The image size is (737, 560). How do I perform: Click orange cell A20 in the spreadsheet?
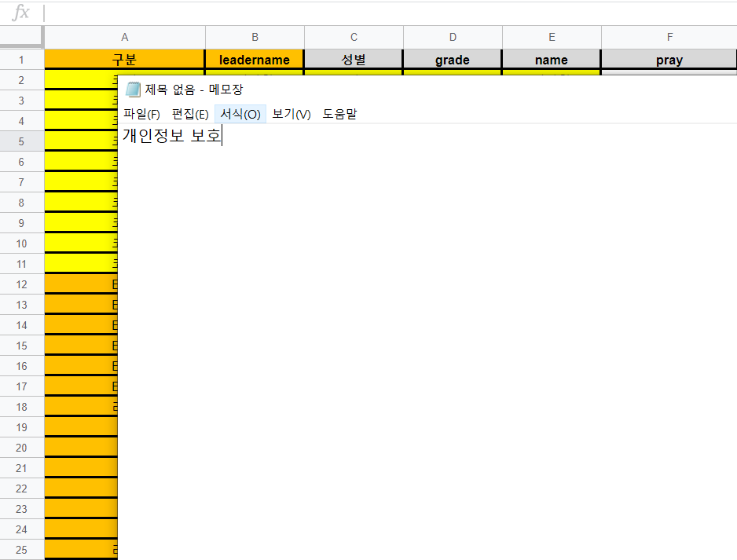[81, 448]
